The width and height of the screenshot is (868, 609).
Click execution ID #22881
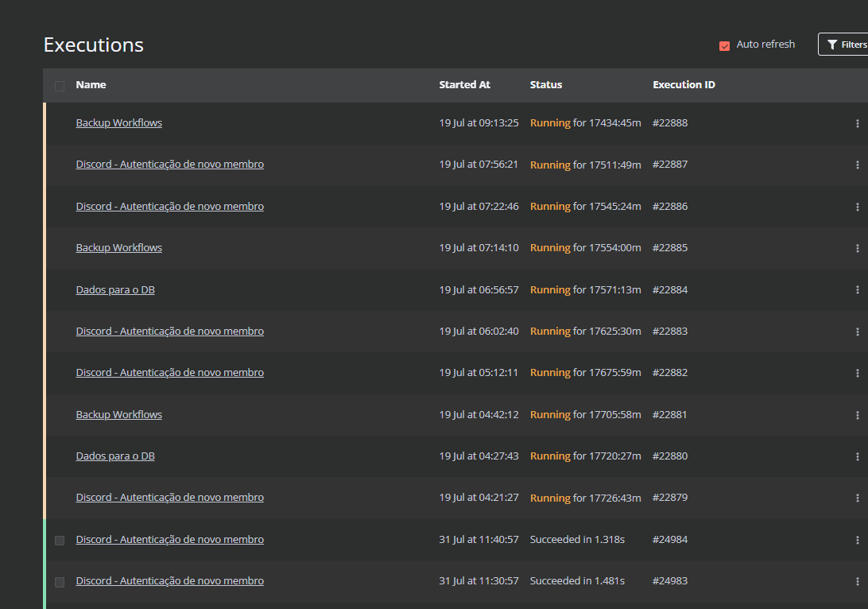670,415
